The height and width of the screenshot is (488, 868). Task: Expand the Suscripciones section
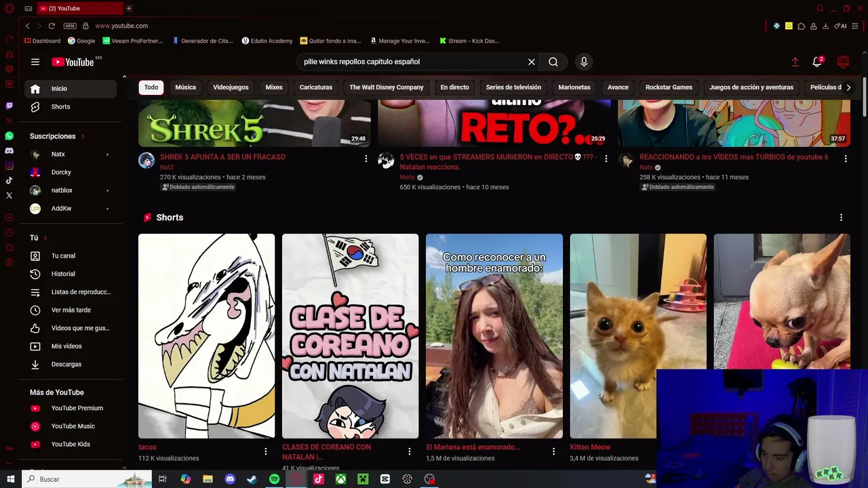57,136
